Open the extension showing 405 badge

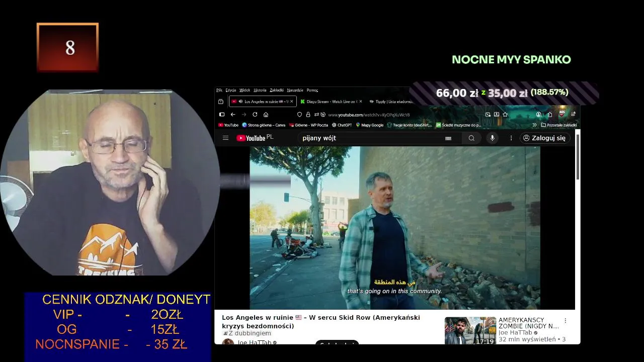561,114
